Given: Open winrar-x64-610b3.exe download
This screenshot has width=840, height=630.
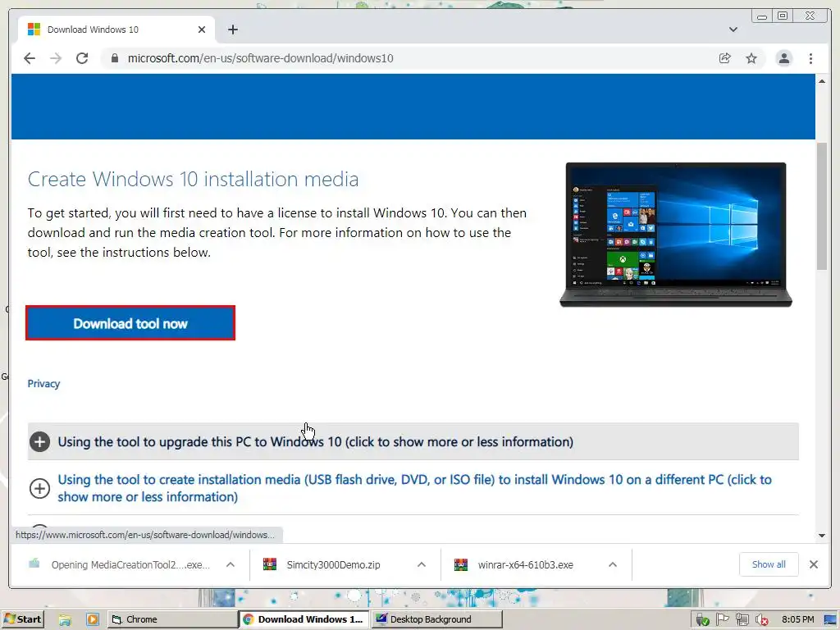Looking at the screenshot, I should [x=525, y=564].
